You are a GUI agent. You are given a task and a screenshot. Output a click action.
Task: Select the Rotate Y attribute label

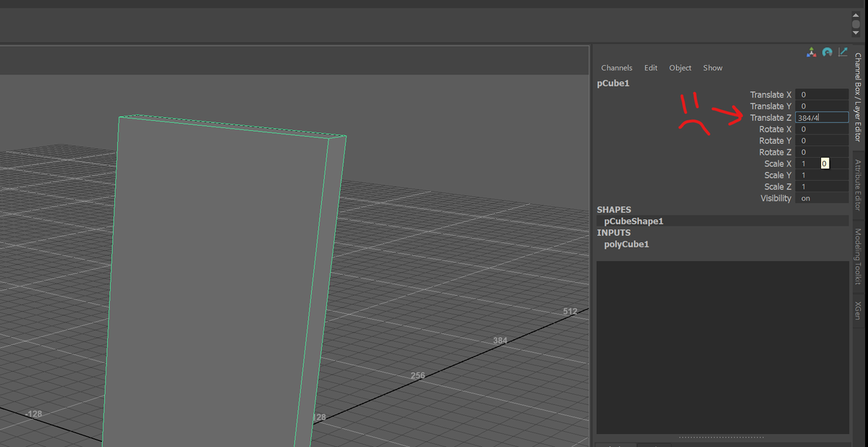[775, 141]
